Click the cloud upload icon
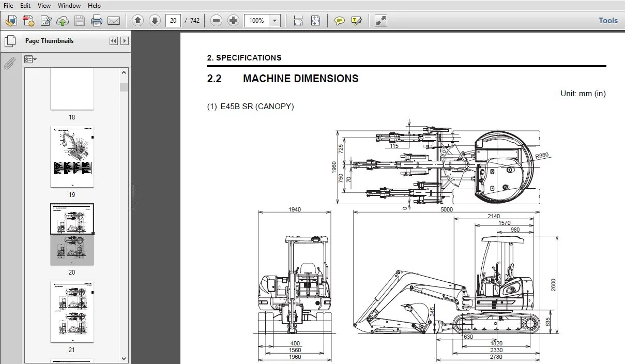The height and width of the screenshot is (364, 625). (63, 21)
